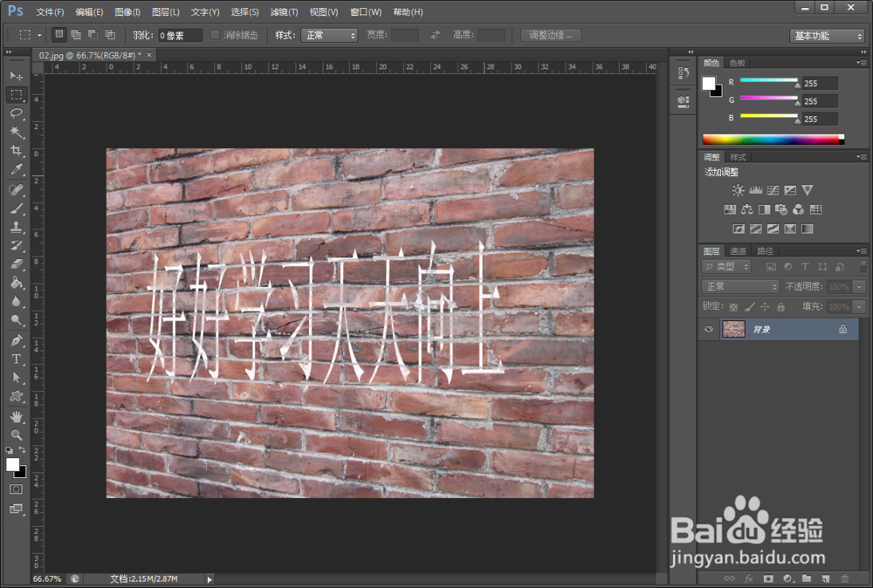Close the 02.jpg document tab
The height and width of the screenshot is (588, 873).
(149, 55)
